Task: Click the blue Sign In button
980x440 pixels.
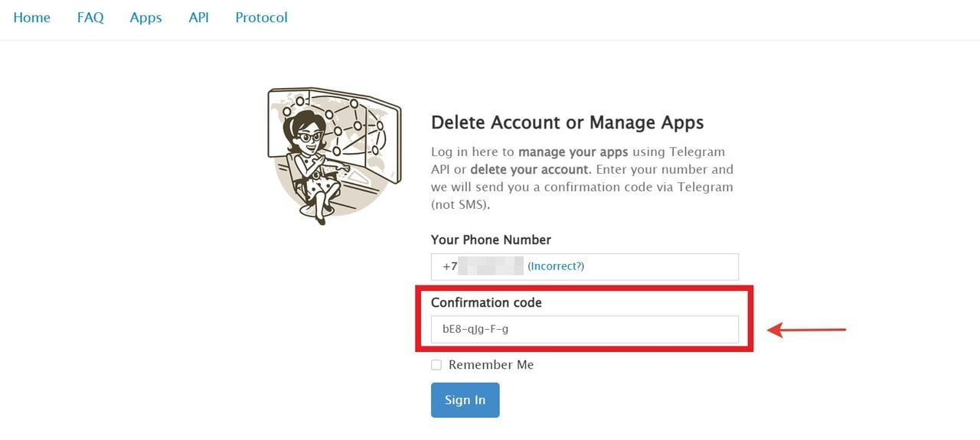Action: [465, 400]
